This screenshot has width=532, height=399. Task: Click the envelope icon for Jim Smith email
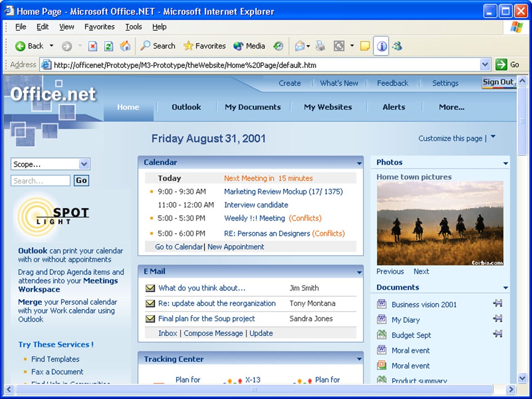tap(150, 288)
